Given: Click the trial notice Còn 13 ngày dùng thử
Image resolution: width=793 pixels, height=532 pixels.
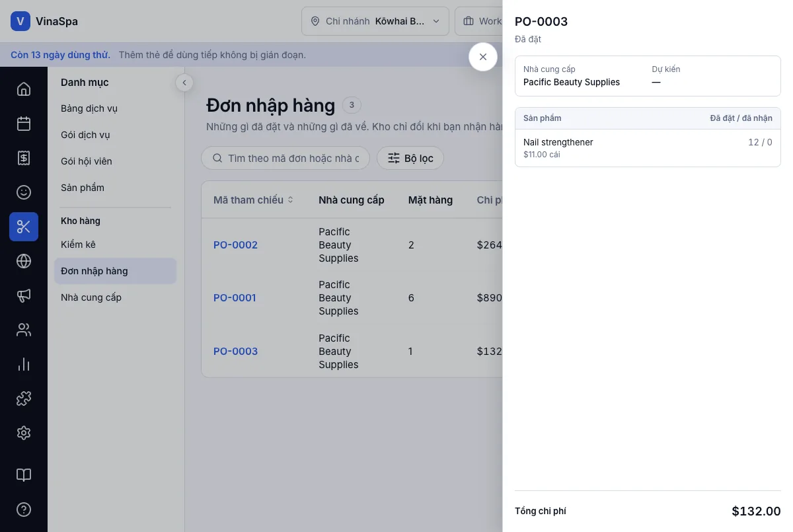Looking at the screenshot, I should pyautogui.click(x=60, y=55).
